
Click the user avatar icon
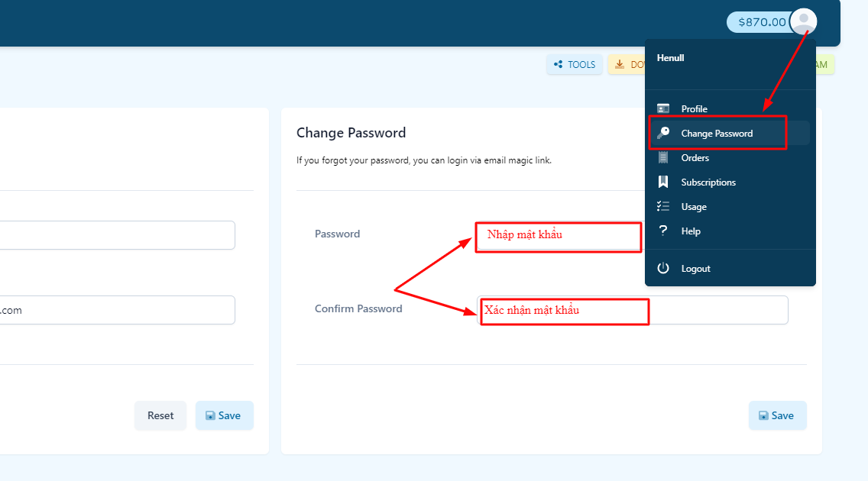pyautogui.click(x=803, y=21)
